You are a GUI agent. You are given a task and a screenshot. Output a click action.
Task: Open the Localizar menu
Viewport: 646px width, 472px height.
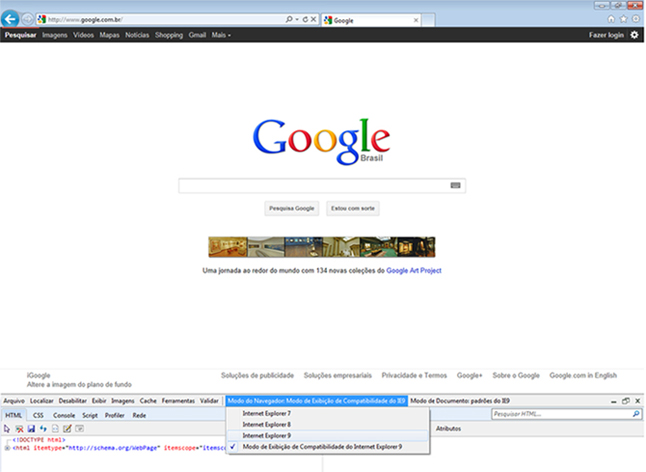tap(42, 401)
